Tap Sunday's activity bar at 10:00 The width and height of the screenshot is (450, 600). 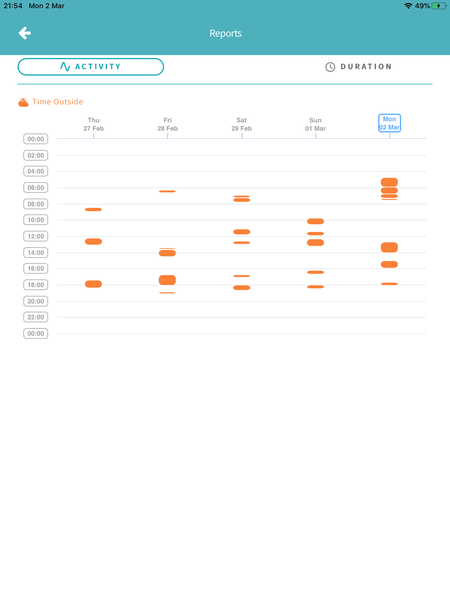click(x=315, y=221)
